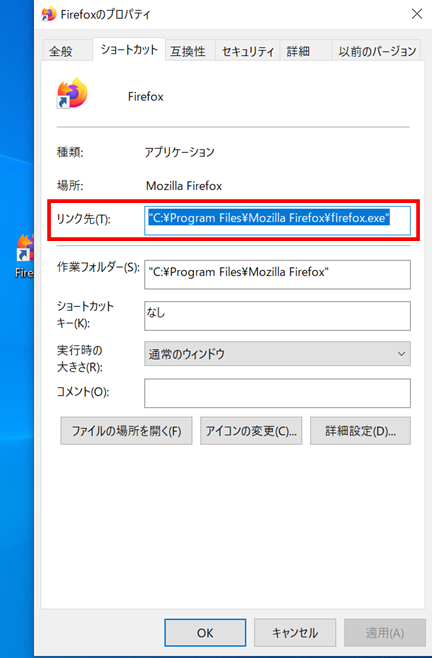Switch to the 詳細 tab
The height and width of the screenshot is (658, 432).
298,52
